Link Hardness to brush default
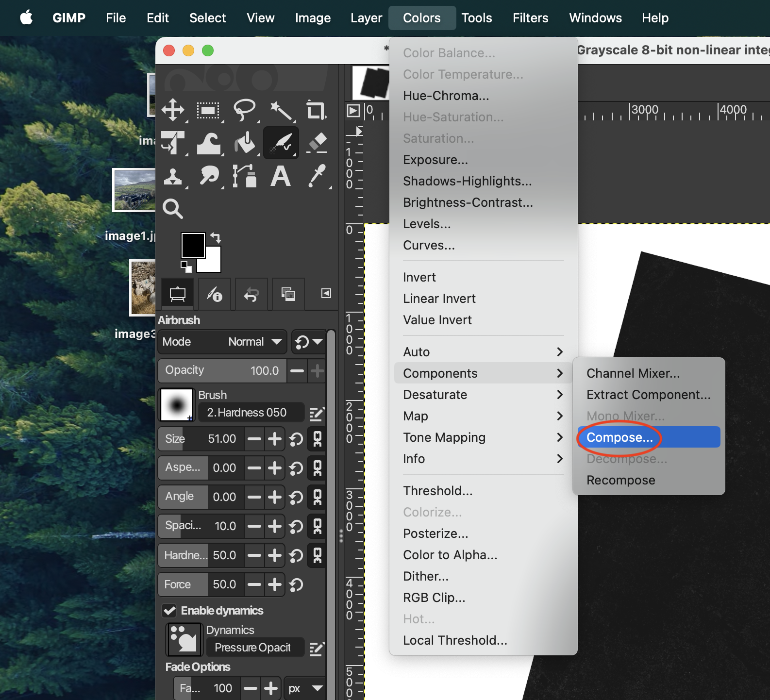Viewport: 770px width, 700px height. click(318, 555)
